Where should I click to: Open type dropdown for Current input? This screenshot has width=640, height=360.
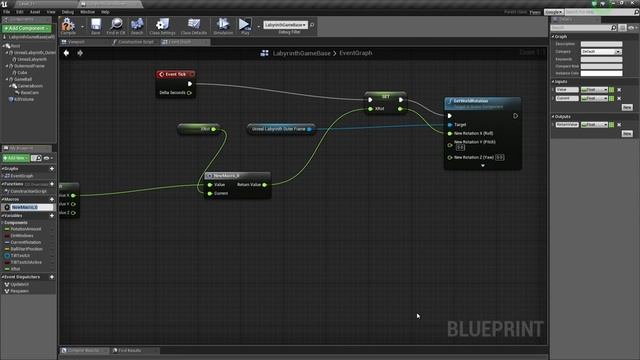coord(594,98)
